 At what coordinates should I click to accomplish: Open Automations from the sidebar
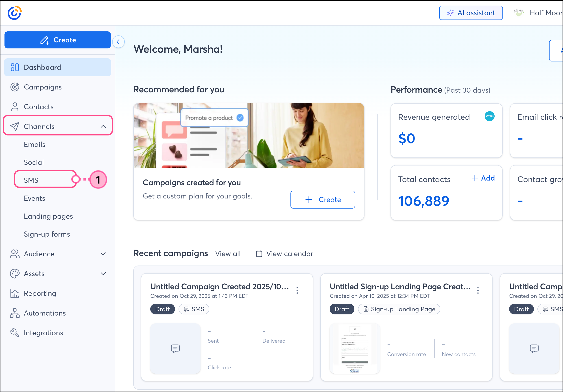click(x=45, y=313)
